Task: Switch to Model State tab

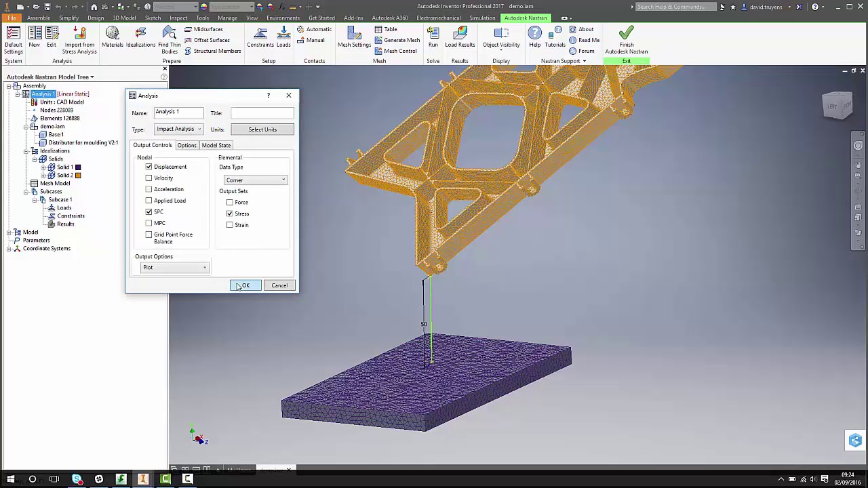Action: pos(216,145)
